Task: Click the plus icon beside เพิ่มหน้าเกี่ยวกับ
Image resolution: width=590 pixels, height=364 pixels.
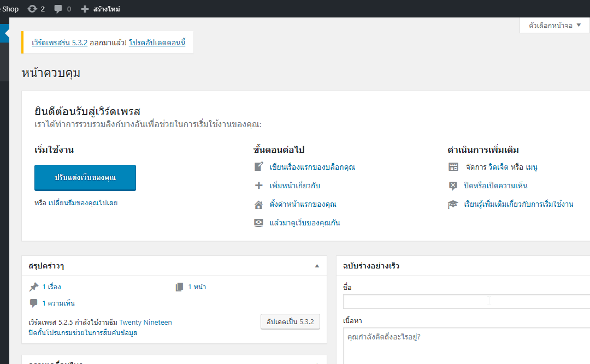Action: tap(258, 186)
